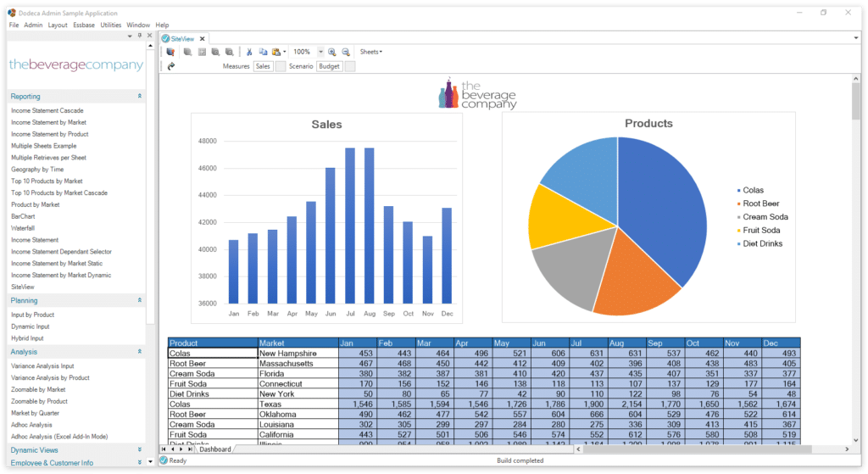Click the Cut scissors icon
This screenshot has height=474, width=868.
tap(249, 52)
